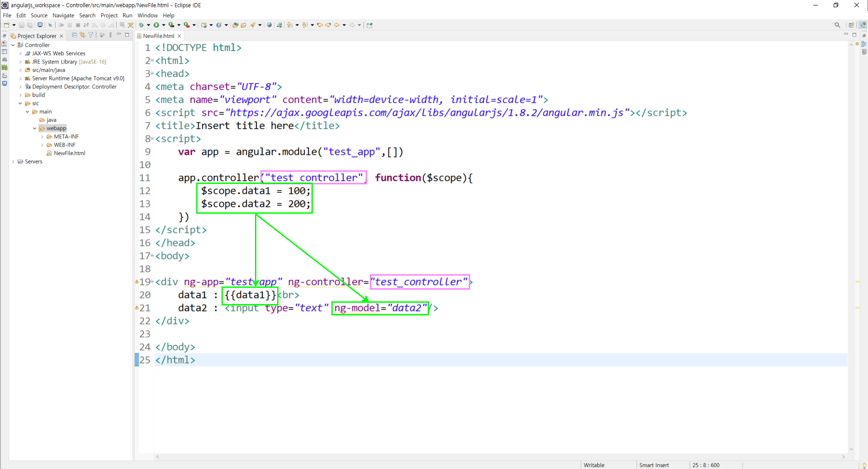The width and height of the screenshot is (868, 469).
Task: Expand the Servers project
Action: [x=13, y=162]
